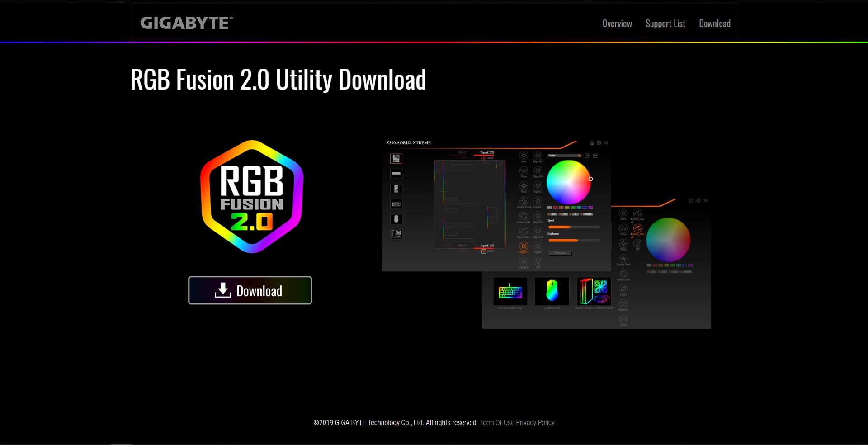
Task: Open the settings gear in Z390 window title bar
Action: [599, 143]
